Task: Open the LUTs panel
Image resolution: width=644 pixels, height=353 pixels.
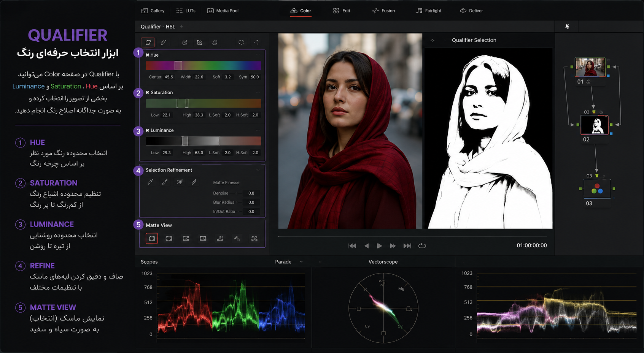Action: click(186, 11)
